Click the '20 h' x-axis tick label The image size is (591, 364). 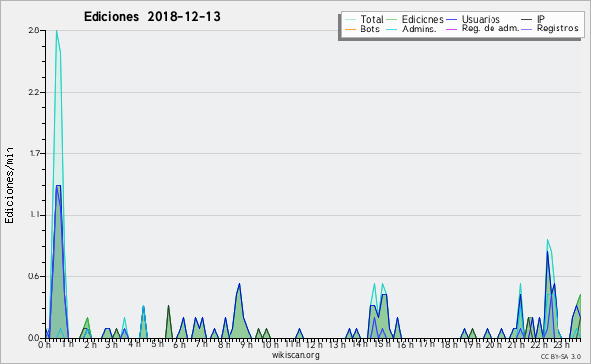493,344
